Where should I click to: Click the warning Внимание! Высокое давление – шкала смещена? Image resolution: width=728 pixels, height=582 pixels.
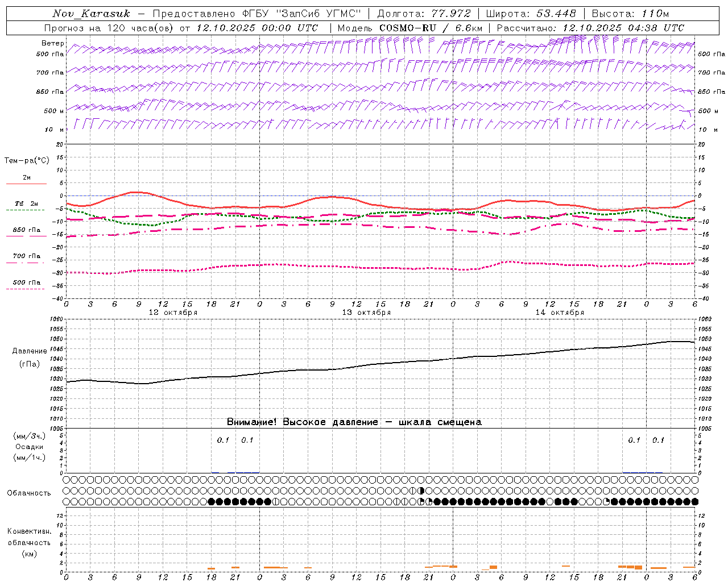pos(354,422)
